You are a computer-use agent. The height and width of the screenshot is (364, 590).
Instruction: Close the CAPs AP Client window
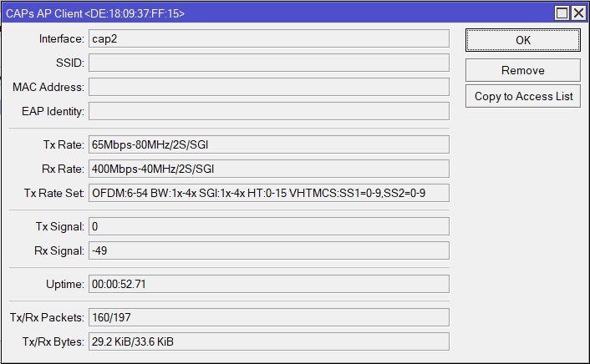[x=578, y=13]
